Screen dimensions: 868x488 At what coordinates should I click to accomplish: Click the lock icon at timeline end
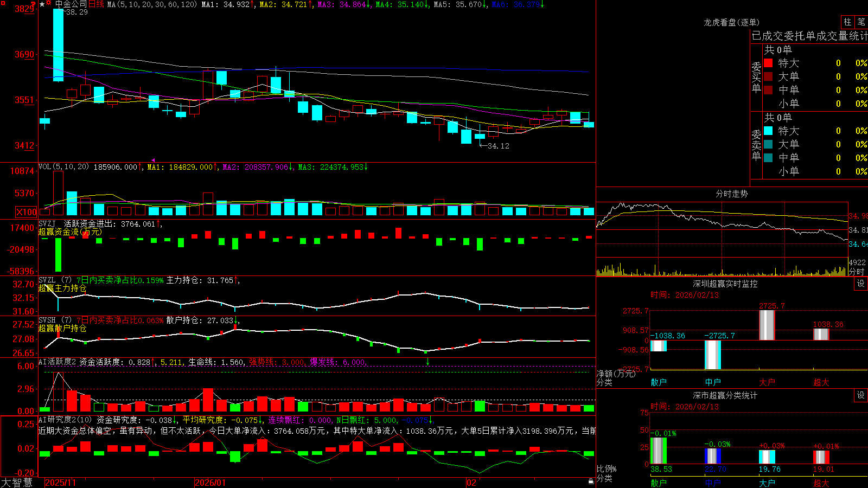coord(591,481)
